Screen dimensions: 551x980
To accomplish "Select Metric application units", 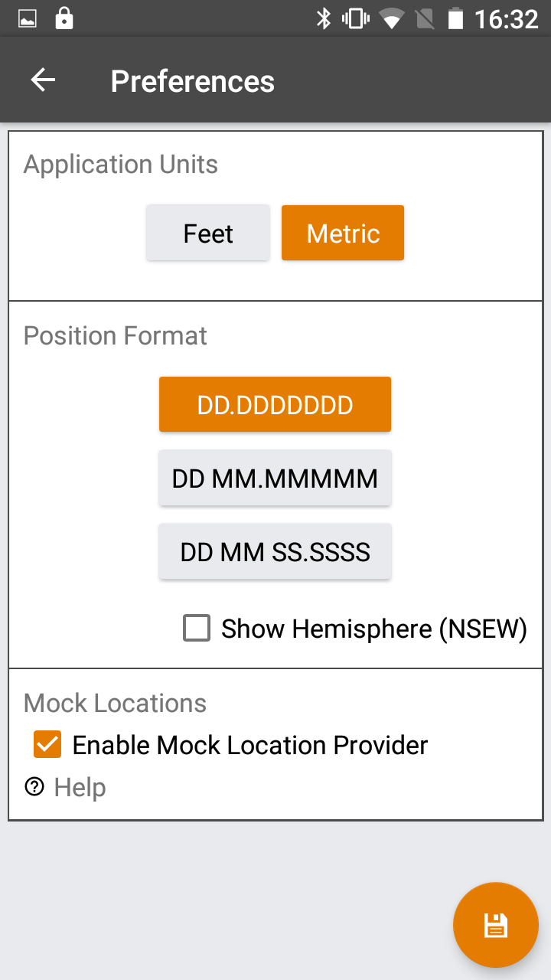I will click(x=343, y=233).
